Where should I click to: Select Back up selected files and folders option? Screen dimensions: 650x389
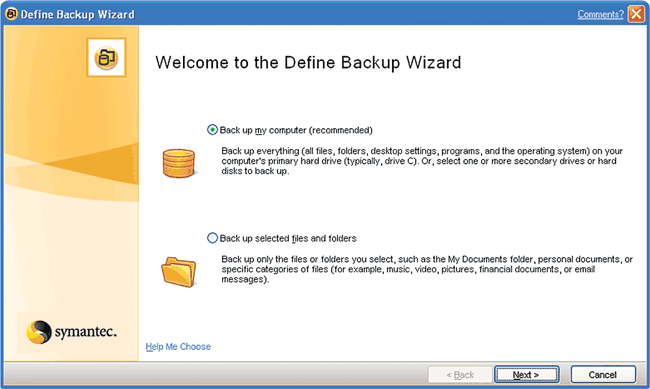pos(212,238)
